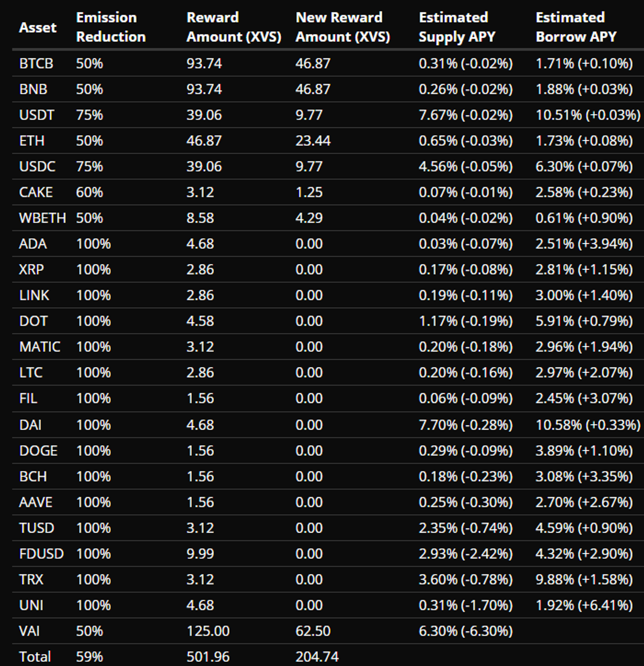644x666 pixels.
Task: Click UNI's borrow APY 1.92% (+6.41%)
Action: point(584,605)
